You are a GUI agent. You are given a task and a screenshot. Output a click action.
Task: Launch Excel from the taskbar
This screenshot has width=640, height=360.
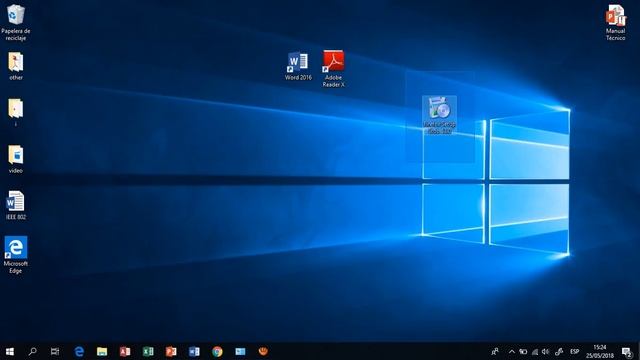tap(148, 351)
